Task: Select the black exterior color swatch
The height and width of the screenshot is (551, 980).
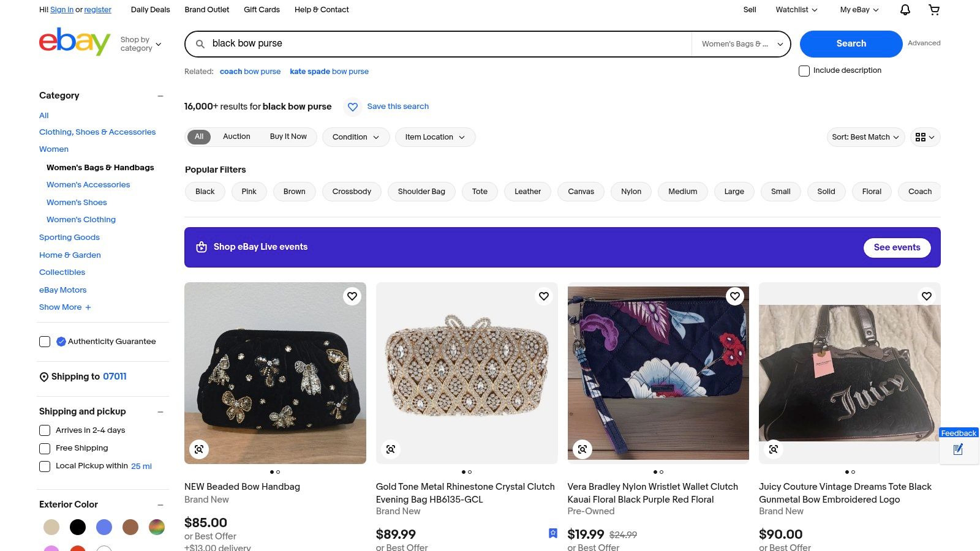Action: point(78,527)
